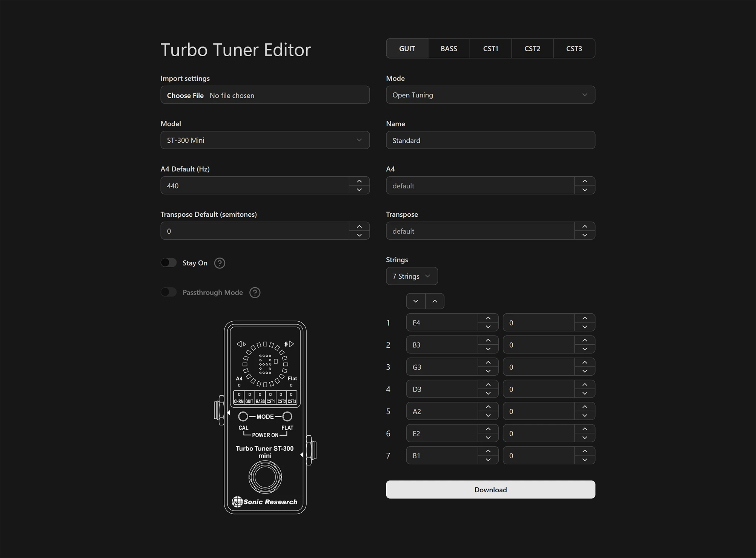Increase string 5 cents offset
The height and width of the screenshot is (558, 756).
585,407
